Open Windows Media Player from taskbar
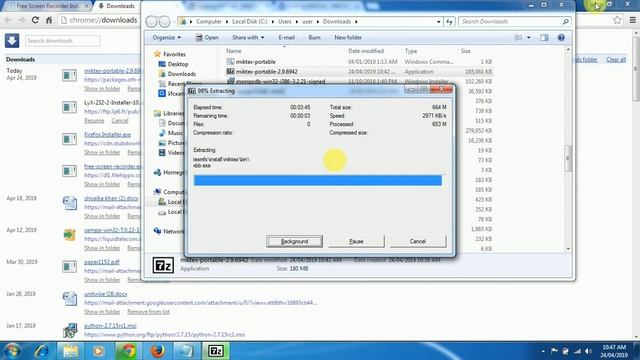Image resolution: width=640 pixels, height=360 pixels. (98, 351)
